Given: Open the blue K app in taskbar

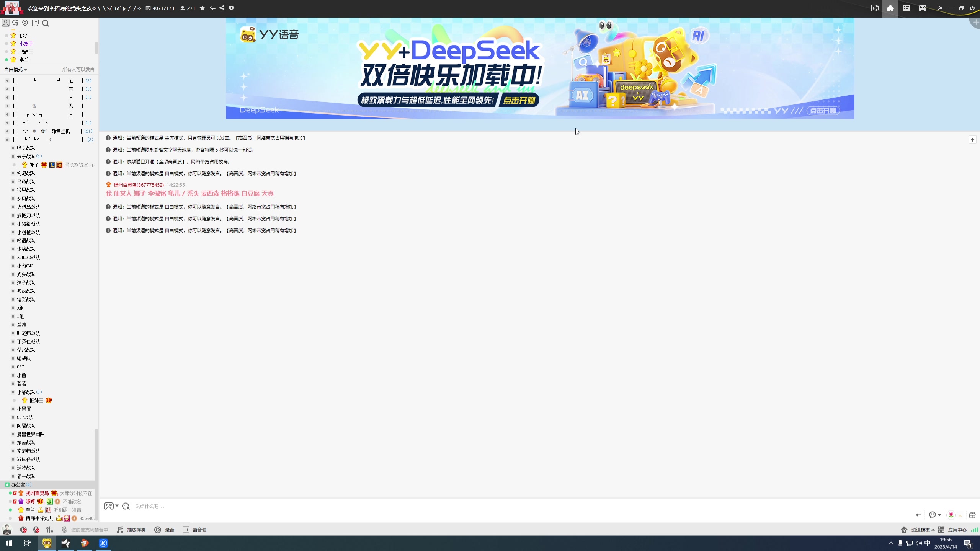Looking at the screenshot, I should [x=103, y=543].
